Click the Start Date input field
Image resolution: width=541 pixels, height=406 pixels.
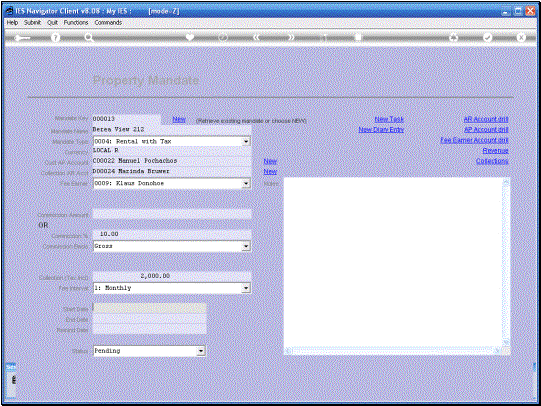(x=150, y=308)
